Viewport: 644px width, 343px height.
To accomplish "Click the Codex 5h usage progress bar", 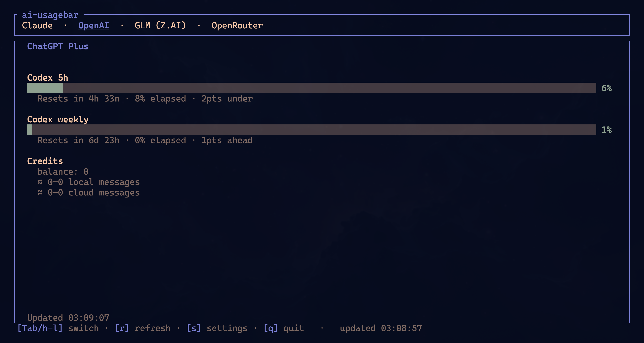I will pyautogui.click(x=312, y=88).
